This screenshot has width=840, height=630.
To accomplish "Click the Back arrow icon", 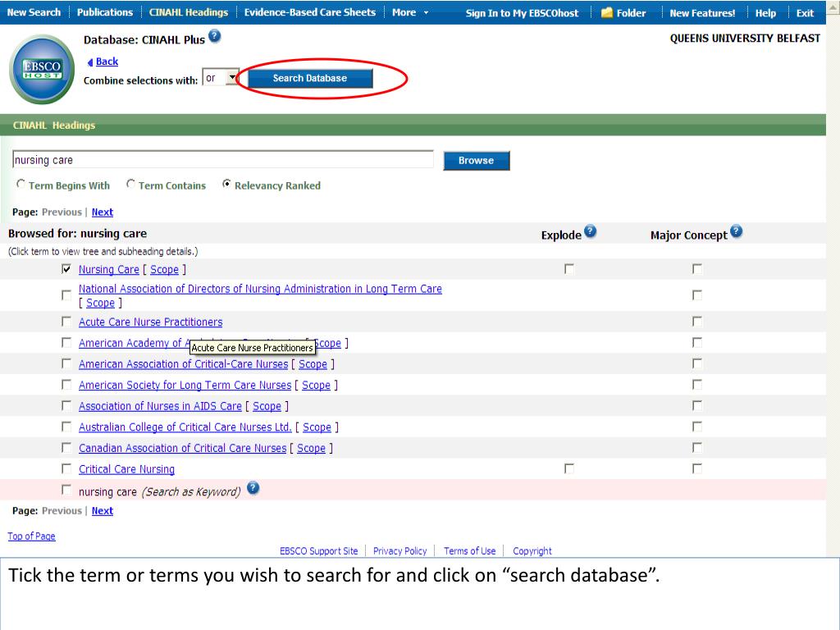I will [x=90, y=62].
